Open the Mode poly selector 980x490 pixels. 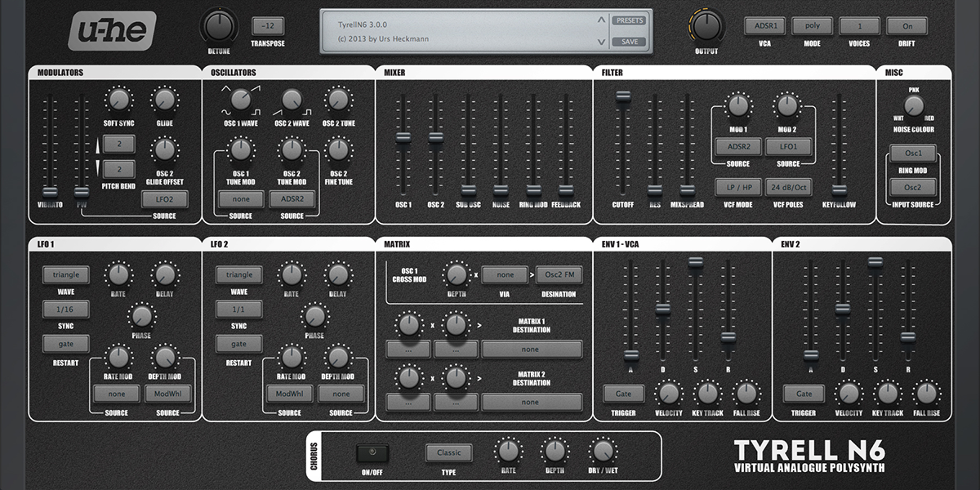813,25
